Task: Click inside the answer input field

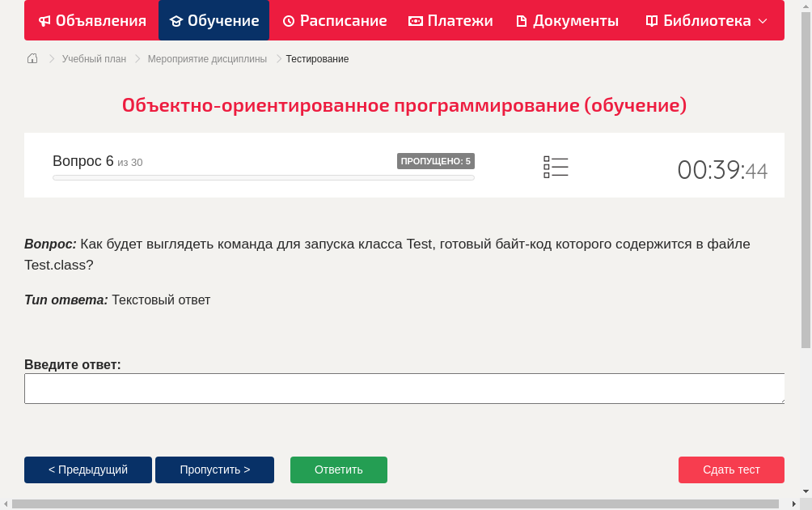Action: click(x=404, y=389)
